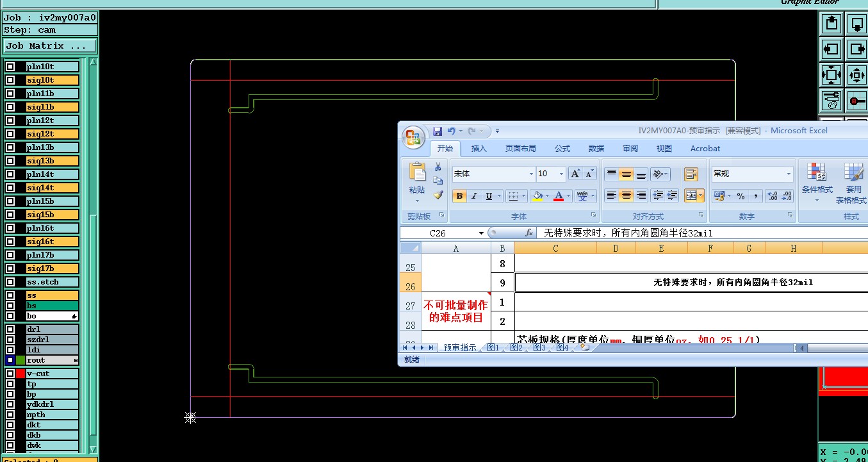The image size is (868, 462).
Task: Select the bs layer name
Action: tap(53, 306)
